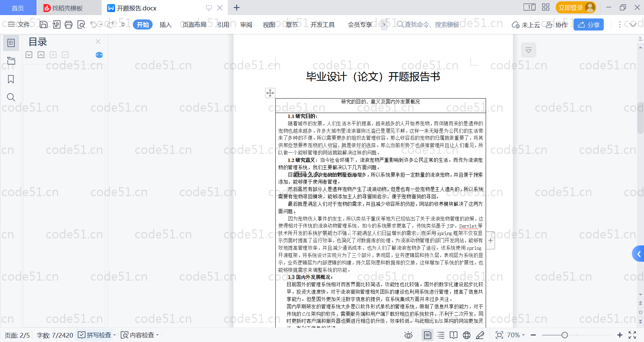The image size is (644, 342).
Task: Open the 拼写检查 dropdown arrow
Action: click(x=115, y=335)
